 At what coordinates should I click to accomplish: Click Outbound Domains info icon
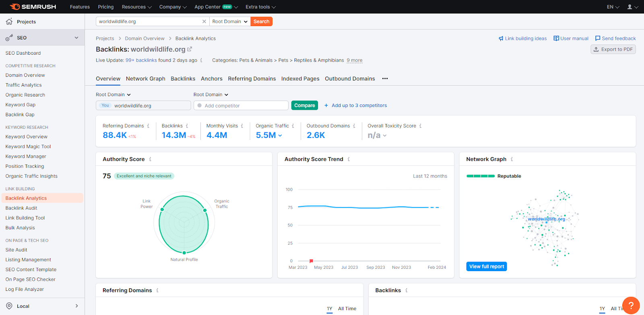(x=354, y=126)
